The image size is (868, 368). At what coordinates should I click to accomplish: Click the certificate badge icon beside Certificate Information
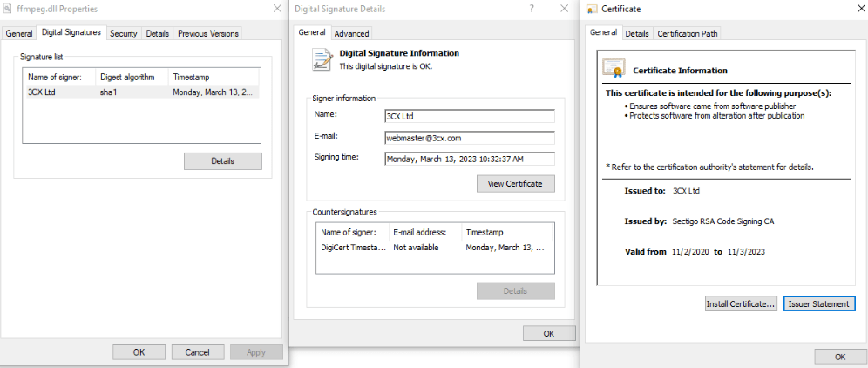[614, 69]
